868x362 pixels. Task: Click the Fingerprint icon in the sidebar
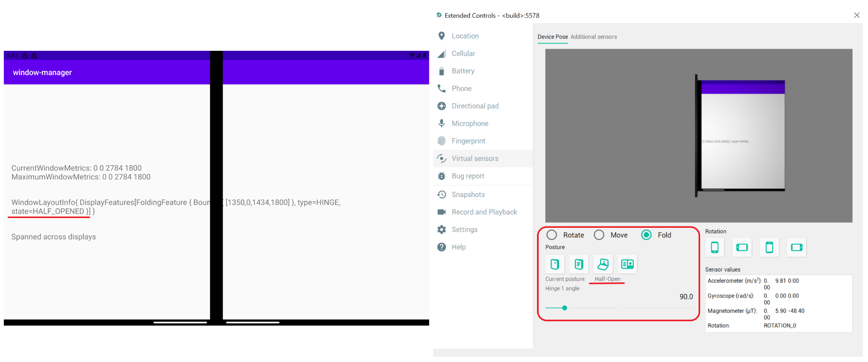tap(442, 141)
